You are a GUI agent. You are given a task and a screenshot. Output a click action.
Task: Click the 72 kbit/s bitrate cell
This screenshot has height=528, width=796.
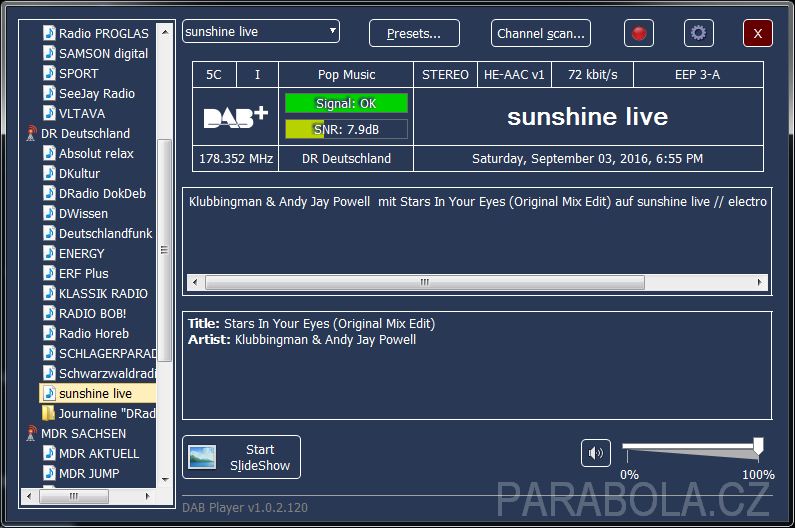tap(592, 75)
